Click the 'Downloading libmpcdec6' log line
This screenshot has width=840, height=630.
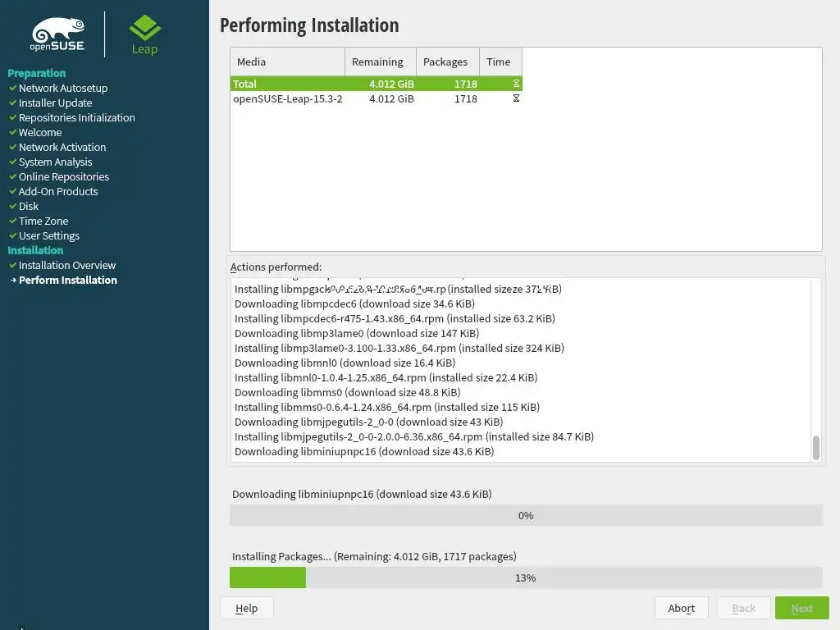(354, 304)
